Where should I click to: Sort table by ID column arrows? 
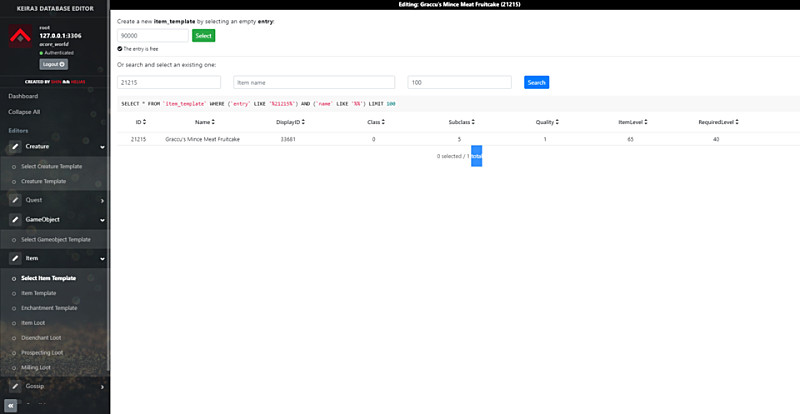(147, 122)
